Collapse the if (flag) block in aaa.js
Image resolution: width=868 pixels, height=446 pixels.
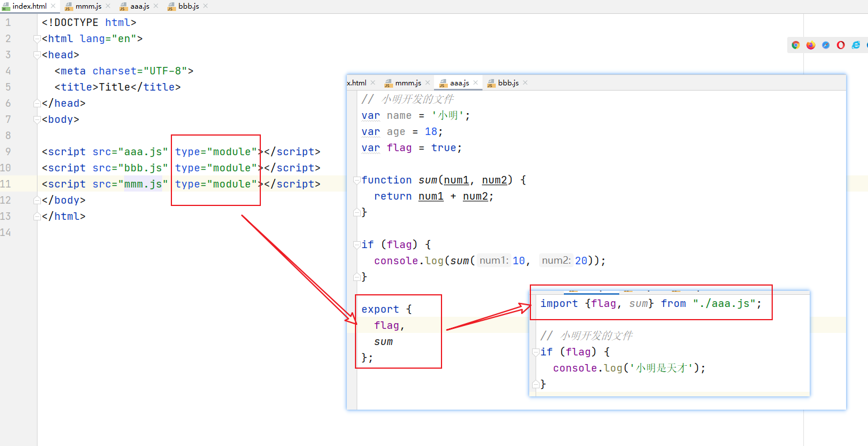pyautogui.click(x=357, y=245)
